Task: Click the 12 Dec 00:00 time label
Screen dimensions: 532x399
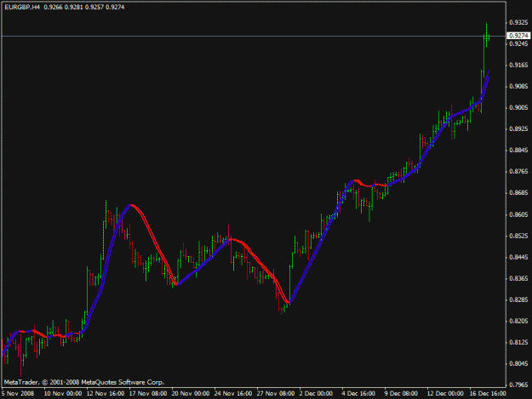Action: click(x=445, y=394)
